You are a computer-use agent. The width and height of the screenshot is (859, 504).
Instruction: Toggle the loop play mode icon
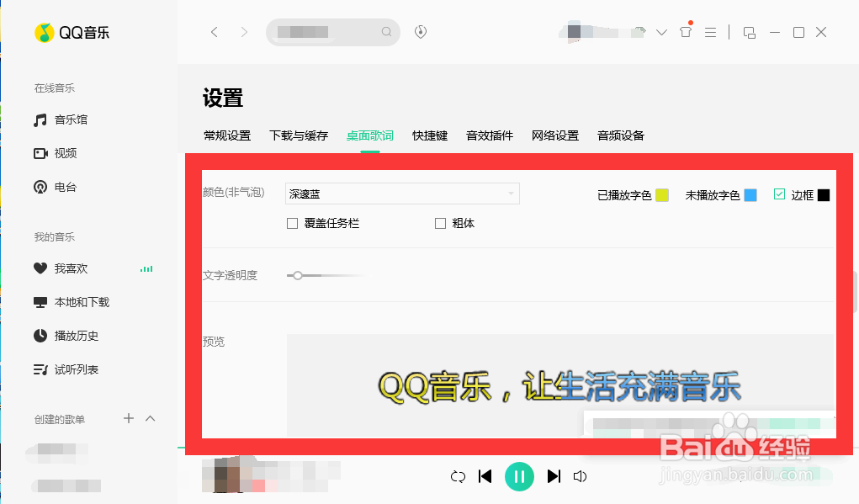pos(458,476)
